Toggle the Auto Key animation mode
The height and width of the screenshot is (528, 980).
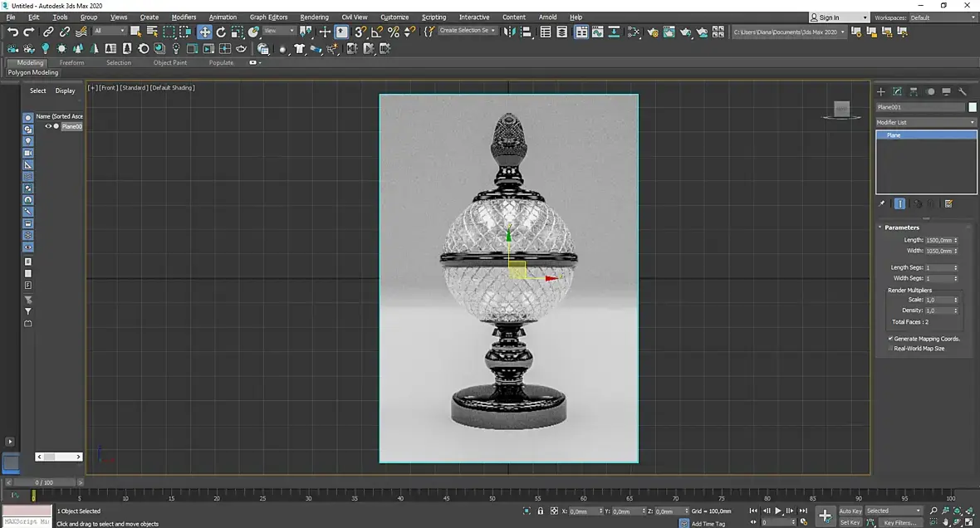pos(850,511)
